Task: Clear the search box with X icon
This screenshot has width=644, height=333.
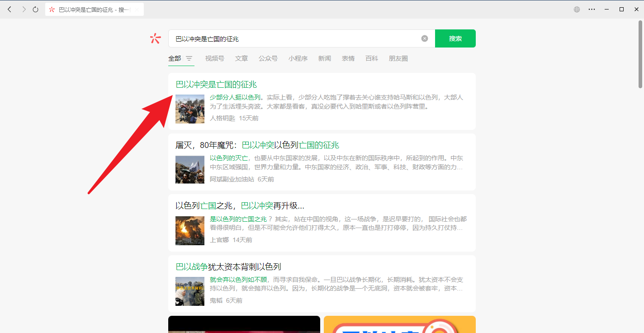Action: pyautogui.click(x=425, y=38)
